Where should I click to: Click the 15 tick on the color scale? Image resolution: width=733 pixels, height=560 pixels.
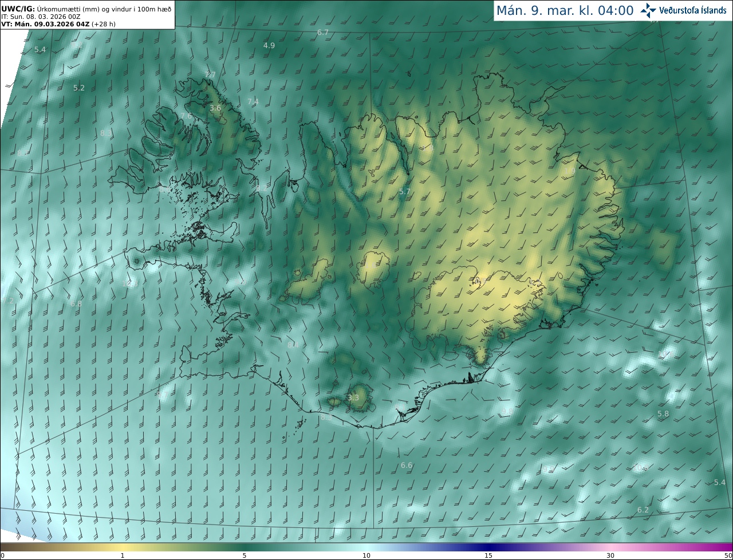[x=488, y=555]
